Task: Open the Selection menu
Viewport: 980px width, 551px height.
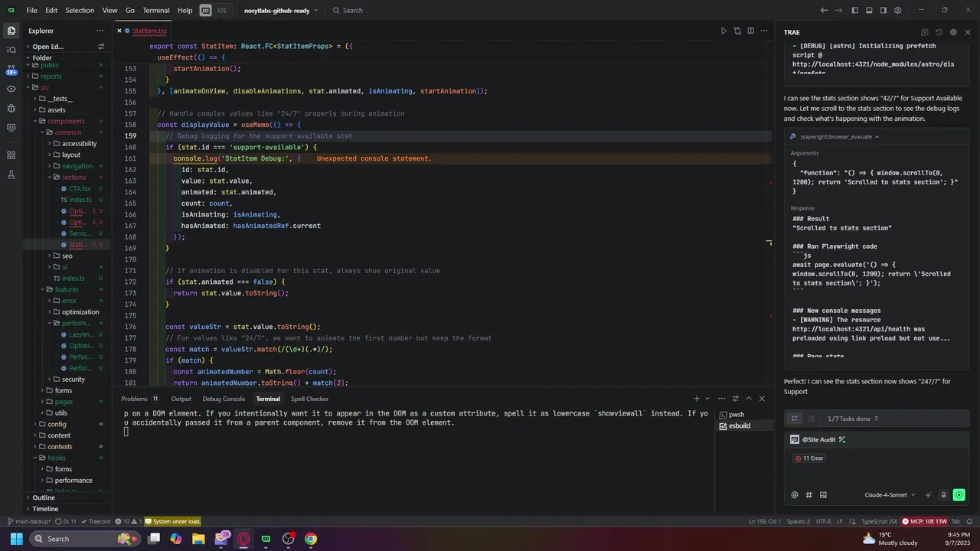Action: click(80, 11)
